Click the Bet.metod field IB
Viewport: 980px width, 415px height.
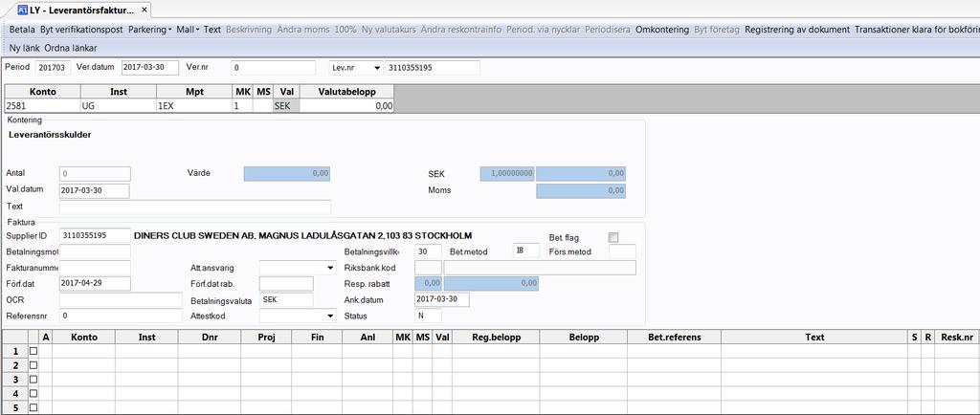[x=525, y=251]
